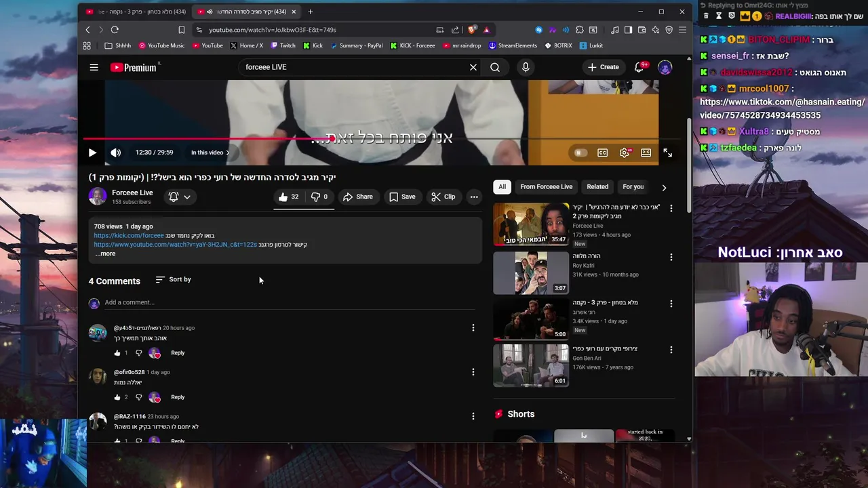Save video to playlist
This screenshot has height=488, width=868.
[402, 197]
